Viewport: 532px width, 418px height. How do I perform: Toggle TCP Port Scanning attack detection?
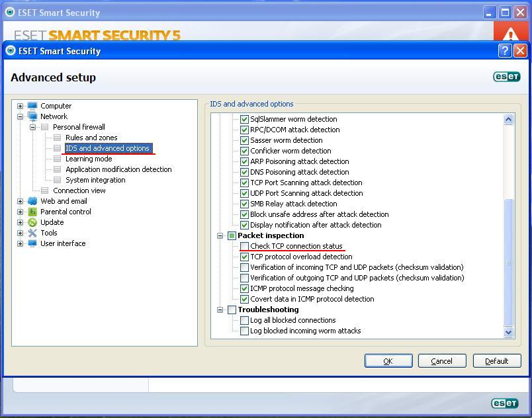point(244,183)
